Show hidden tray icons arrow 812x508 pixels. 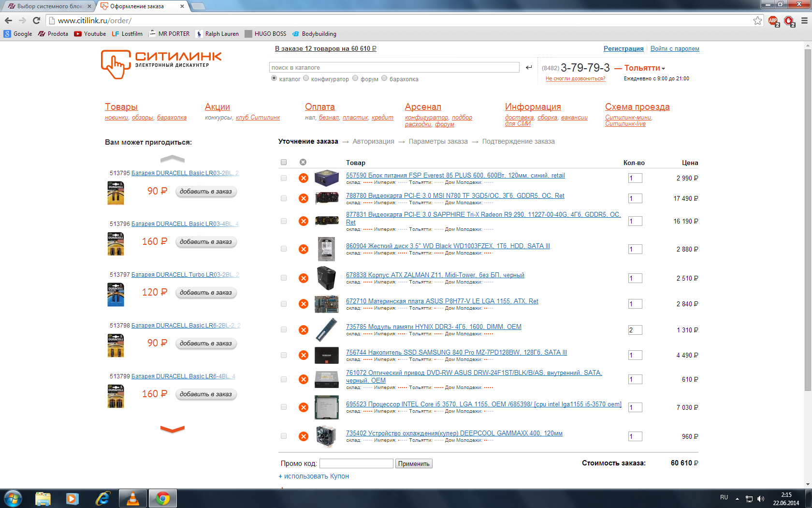point(737,498)
